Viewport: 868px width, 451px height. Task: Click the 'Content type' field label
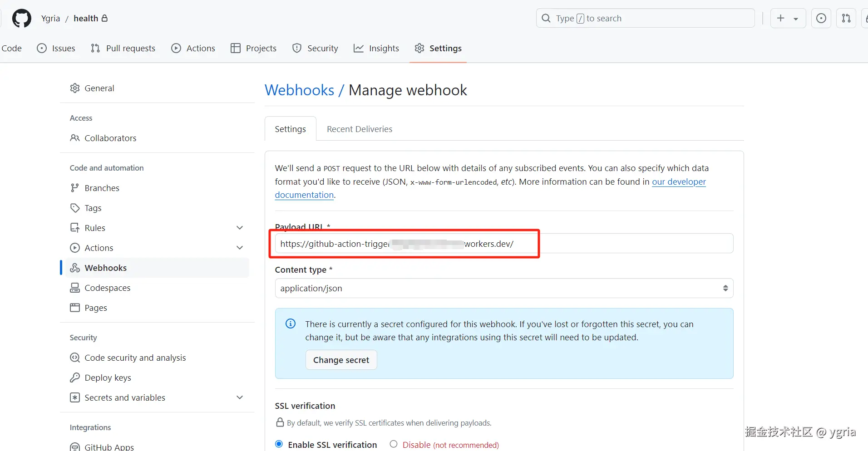click(x=301, y=270)
